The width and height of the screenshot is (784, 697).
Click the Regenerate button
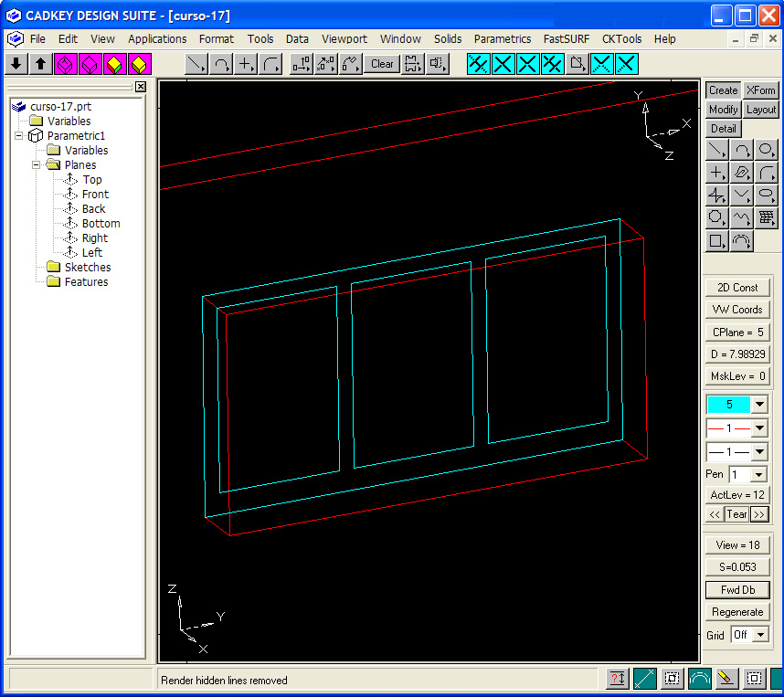(x=736, y=612)
